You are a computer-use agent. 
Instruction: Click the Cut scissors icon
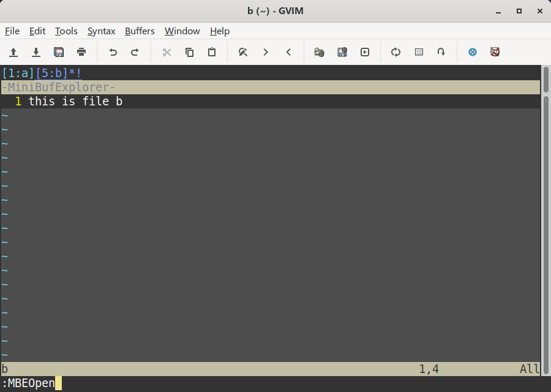(x=167, y=52)
